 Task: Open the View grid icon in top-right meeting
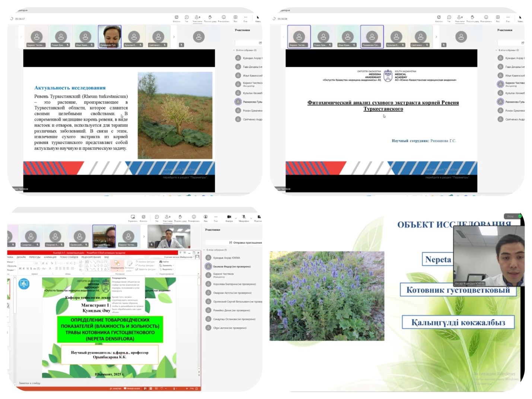click(497, 17)
